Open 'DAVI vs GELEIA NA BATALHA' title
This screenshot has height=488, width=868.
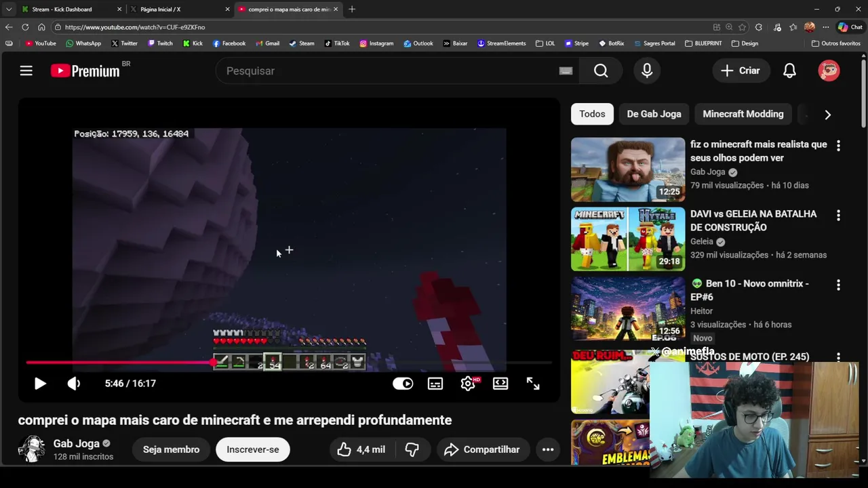753,220
